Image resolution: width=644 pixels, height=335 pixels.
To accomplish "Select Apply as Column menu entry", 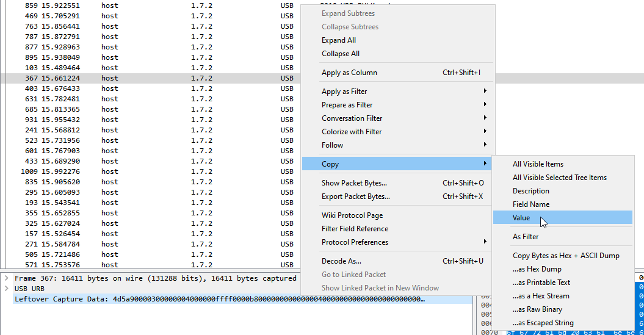I will (x=349, y=73).
